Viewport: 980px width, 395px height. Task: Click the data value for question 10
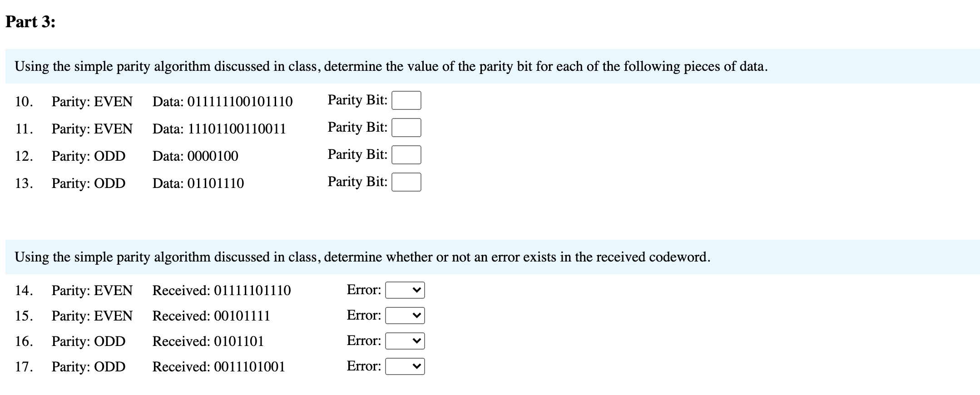click(223, 101)
